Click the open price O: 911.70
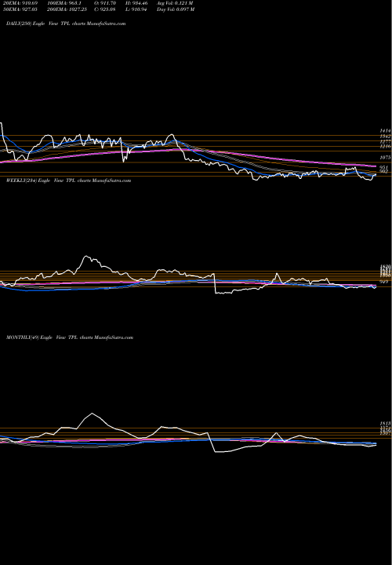The height and width of the screenshot is (565, 392). [106, 3]
